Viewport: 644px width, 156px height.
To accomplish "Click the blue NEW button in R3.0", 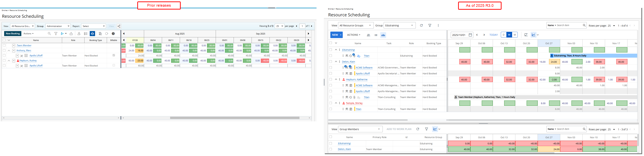I will 336,35.
